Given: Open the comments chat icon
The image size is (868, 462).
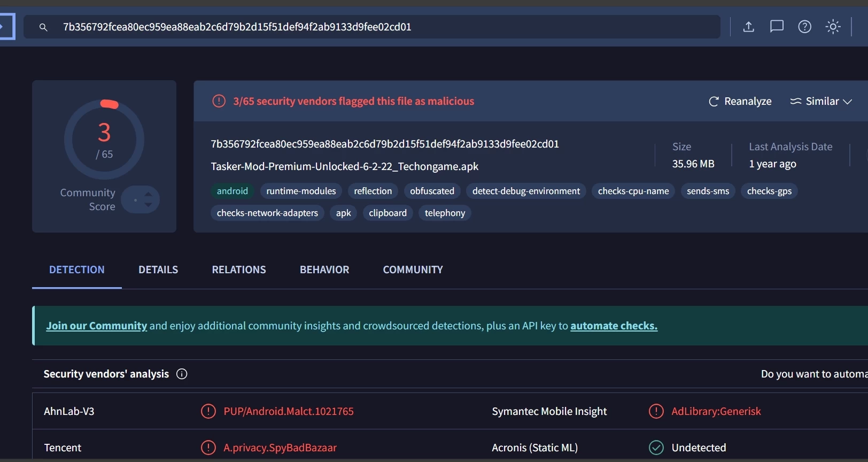Looking at the screenshot, I should 777,27.
